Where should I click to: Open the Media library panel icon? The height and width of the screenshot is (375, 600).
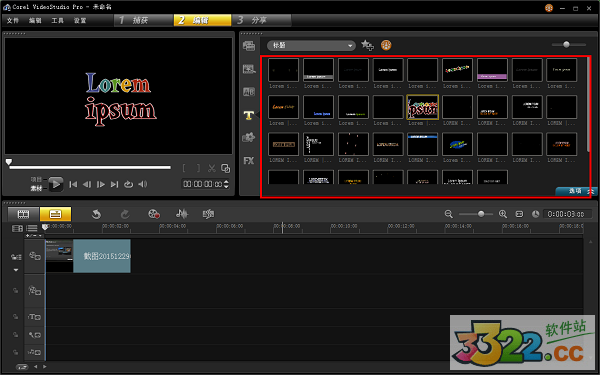click(249, 46)
